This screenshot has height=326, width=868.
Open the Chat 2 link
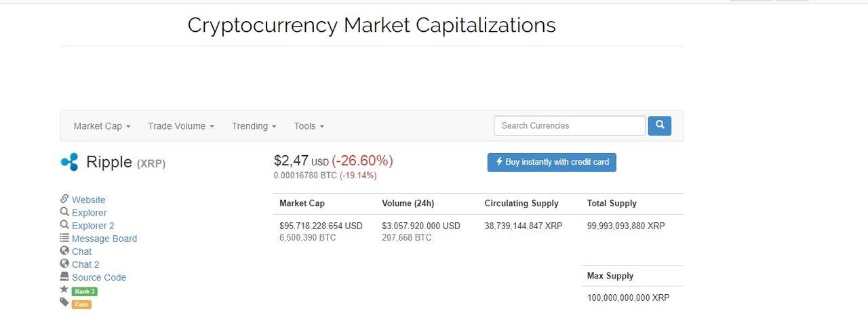(x=85, y=264)
